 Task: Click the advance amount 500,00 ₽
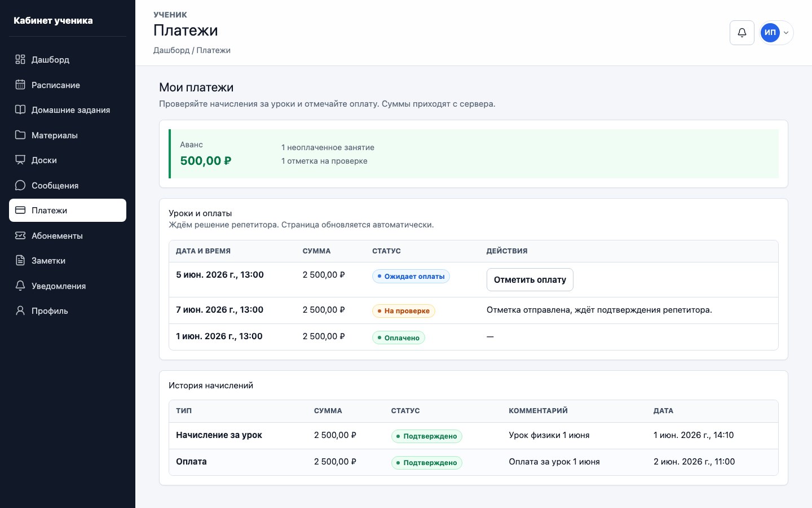click(206, 161)
